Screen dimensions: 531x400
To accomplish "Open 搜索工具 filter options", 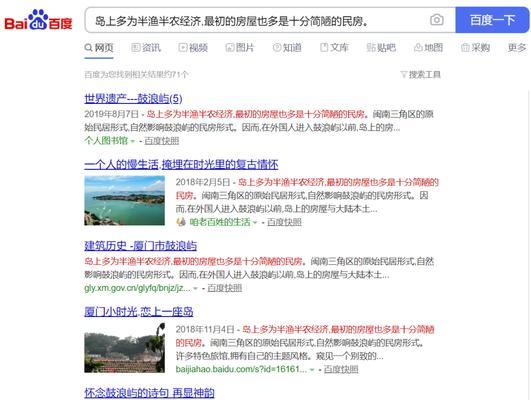I will point(421,75).
